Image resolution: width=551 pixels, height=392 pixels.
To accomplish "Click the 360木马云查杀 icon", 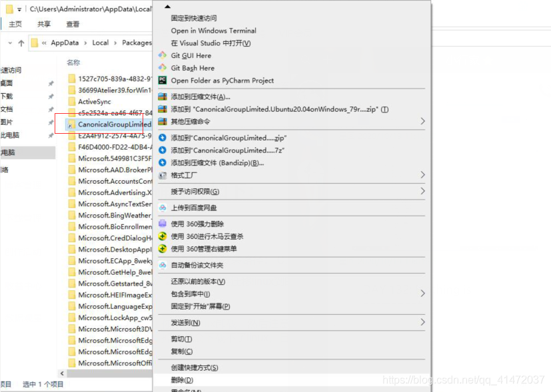I will (x=163, y=236).
